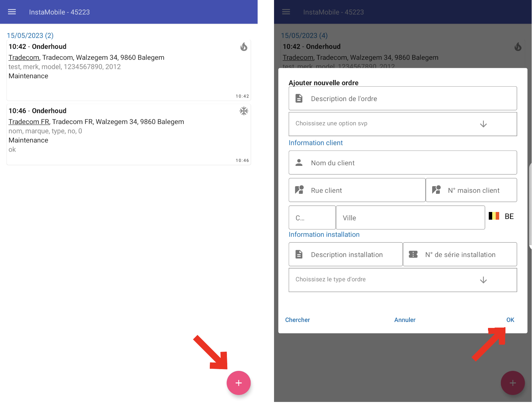This screenshot has width=532, height=403.
Task: Open the Tradecom FR client link
Action: click(x=29, y=122)
